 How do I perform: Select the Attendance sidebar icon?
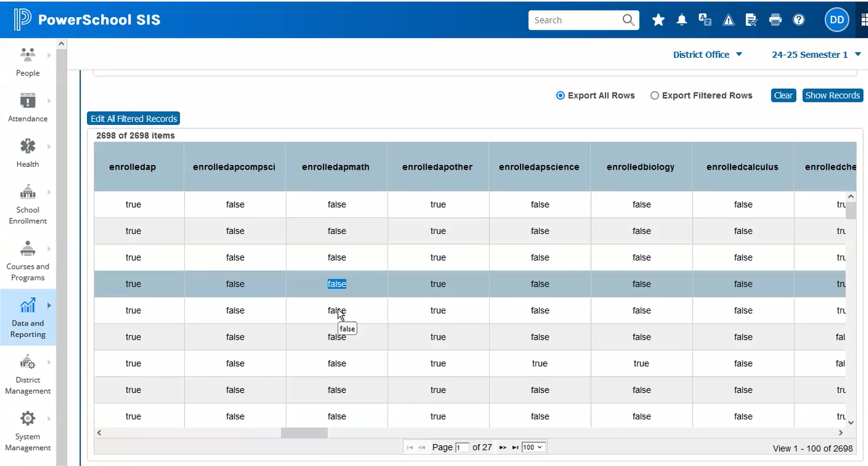pos(27,106)
